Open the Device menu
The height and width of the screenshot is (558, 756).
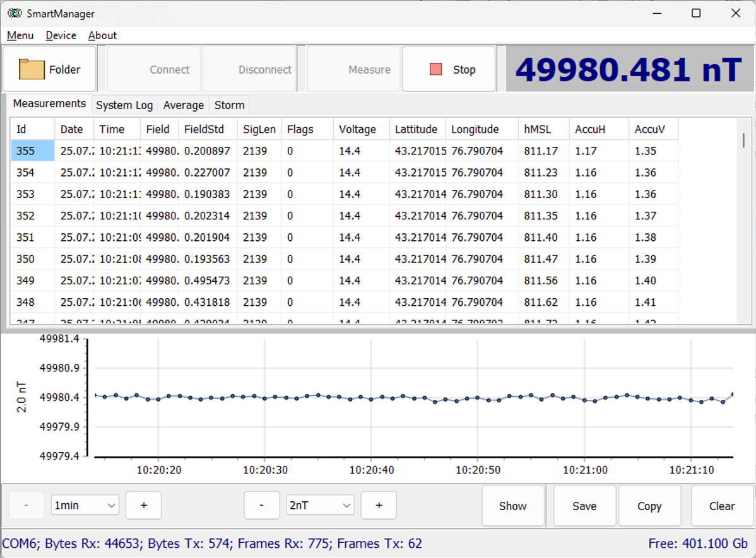(61, 35)
